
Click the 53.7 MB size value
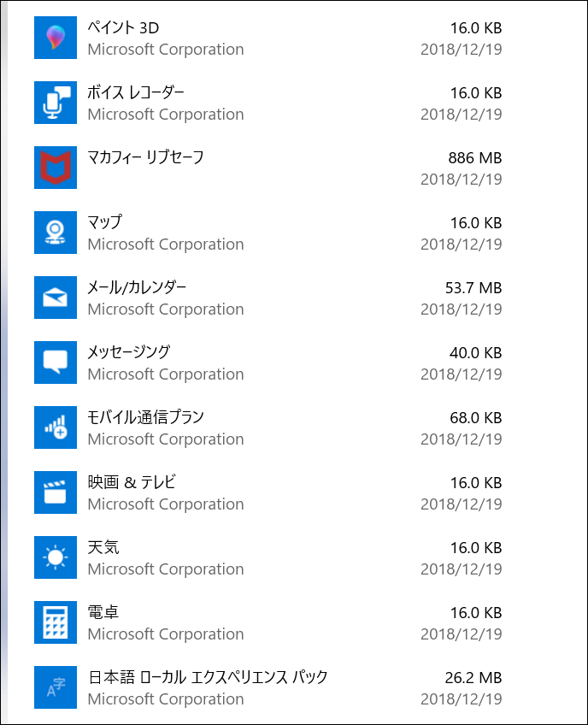coord(473,287)
